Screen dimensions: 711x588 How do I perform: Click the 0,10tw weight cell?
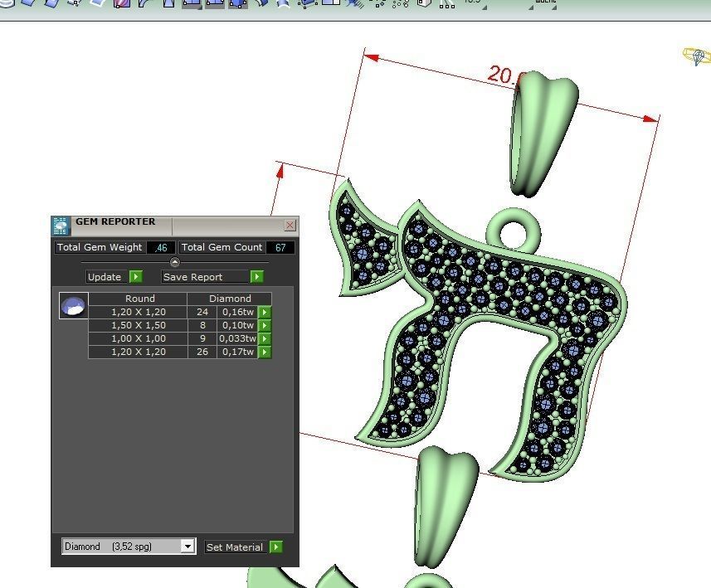click(x=237, y=325)
